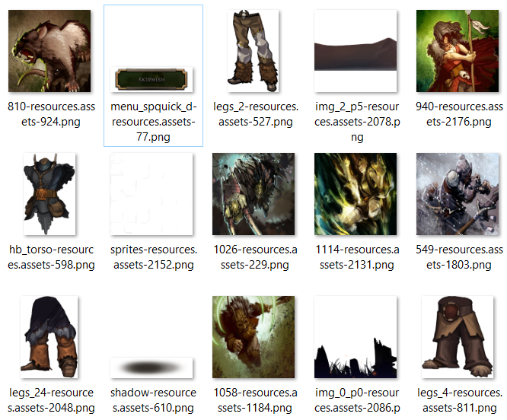Select the img_0_p0 graveyard silhouette thumbnail
The image size is (507, 420).
[x=356, y=337]
